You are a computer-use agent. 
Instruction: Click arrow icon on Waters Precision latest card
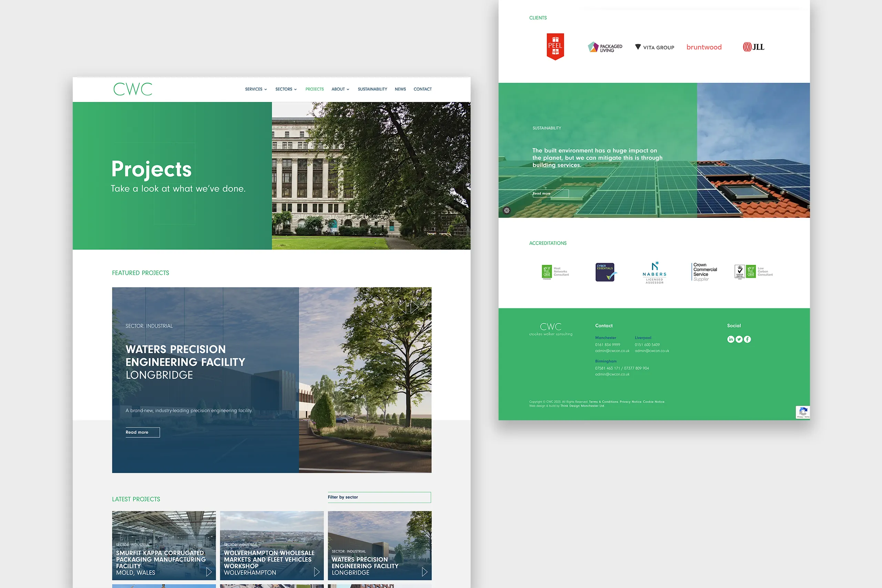[424, 572]
